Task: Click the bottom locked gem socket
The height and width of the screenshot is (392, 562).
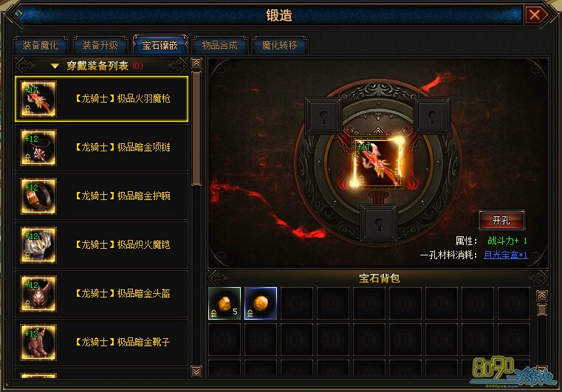Action: pyautogui.click(x=379, y=222)
